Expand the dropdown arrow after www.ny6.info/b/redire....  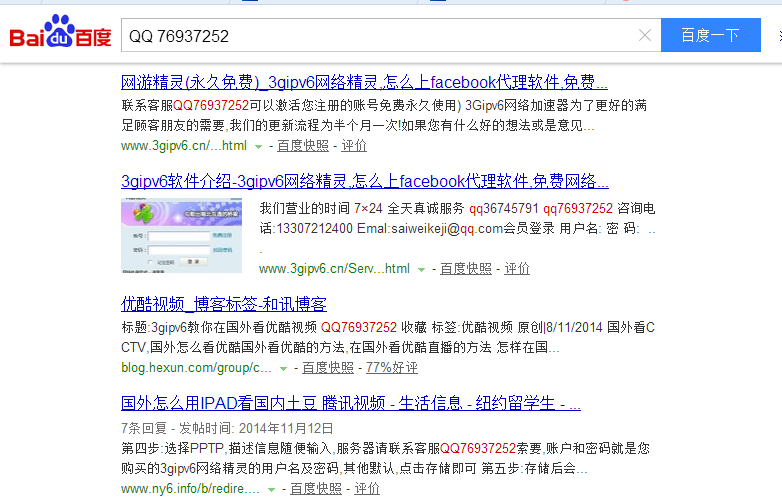271,490
